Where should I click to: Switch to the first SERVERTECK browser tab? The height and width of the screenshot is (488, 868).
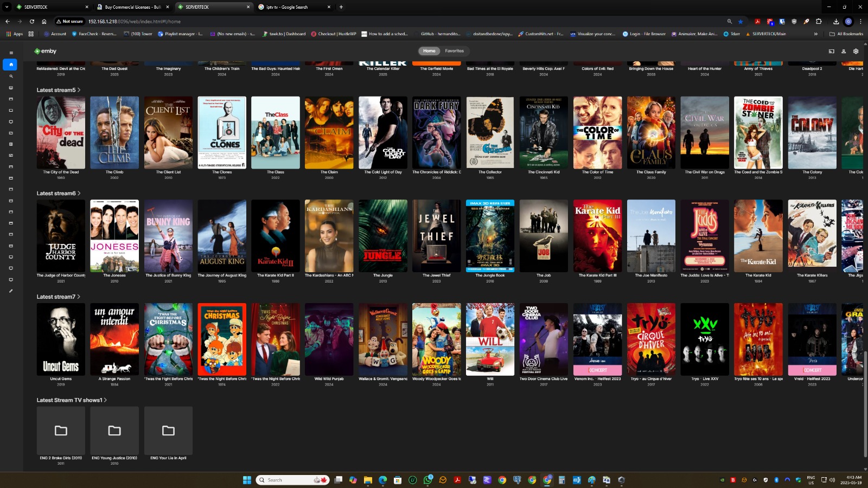tap(52, 7)
